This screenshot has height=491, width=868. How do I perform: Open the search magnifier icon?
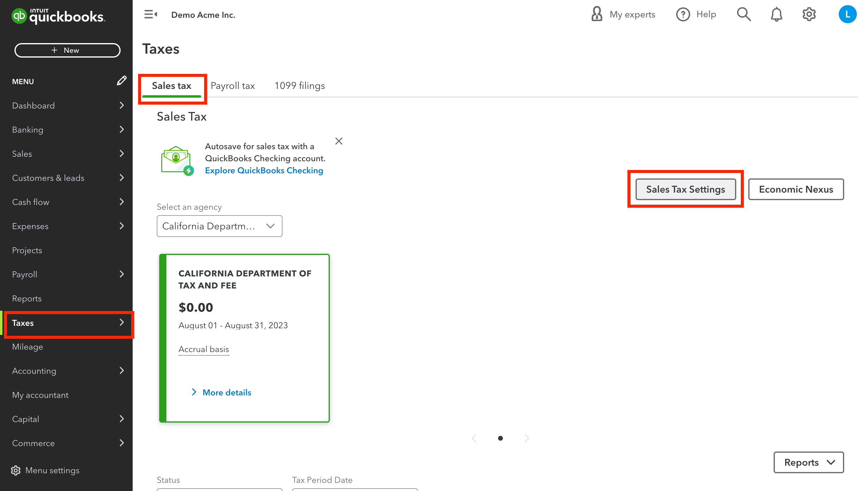coord(743,14)
